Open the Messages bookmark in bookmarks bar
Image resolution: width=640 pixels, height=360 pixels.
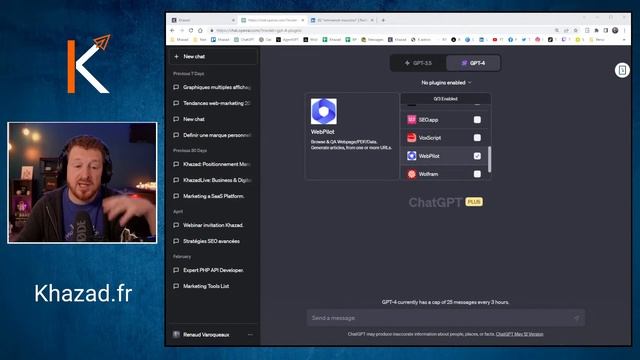tap(372, 40)
